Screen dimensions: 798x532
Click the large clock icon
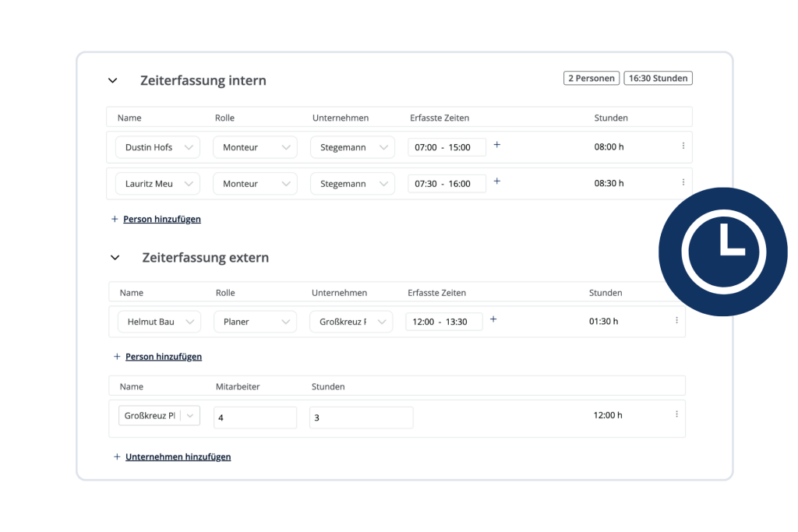point(723,251)
